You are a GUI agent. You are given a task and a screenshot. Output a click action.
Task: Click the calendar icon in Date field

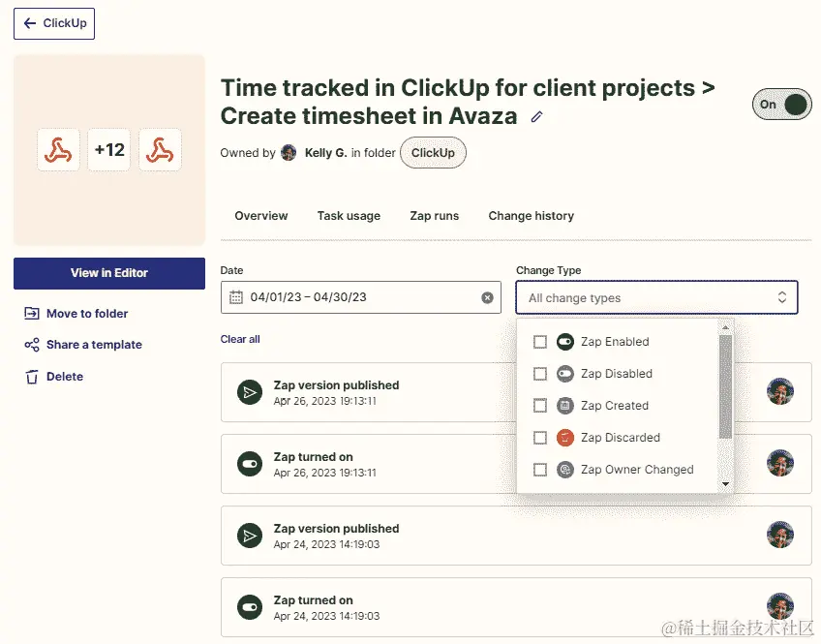pos(236,297)
